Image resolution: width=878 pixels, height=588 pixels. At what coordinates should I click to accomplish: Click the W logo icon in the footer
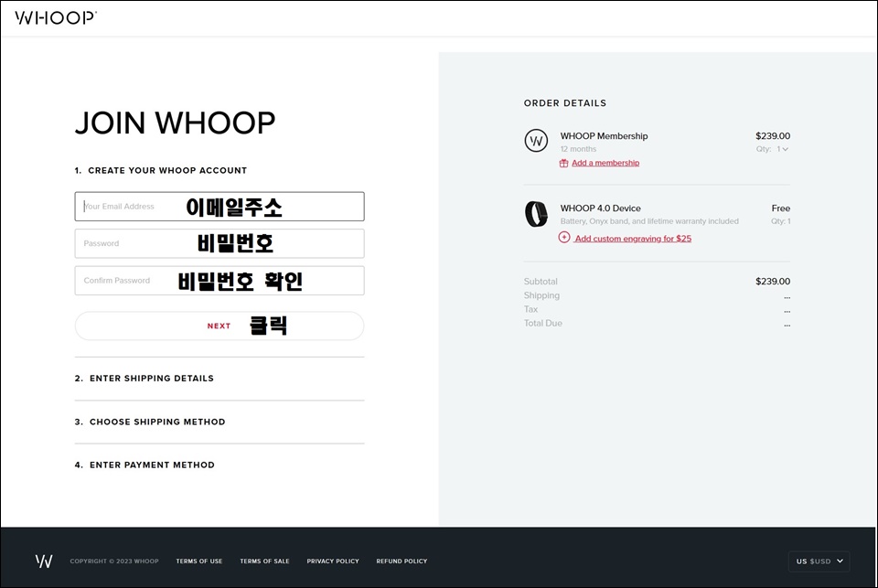pos(44,561)
